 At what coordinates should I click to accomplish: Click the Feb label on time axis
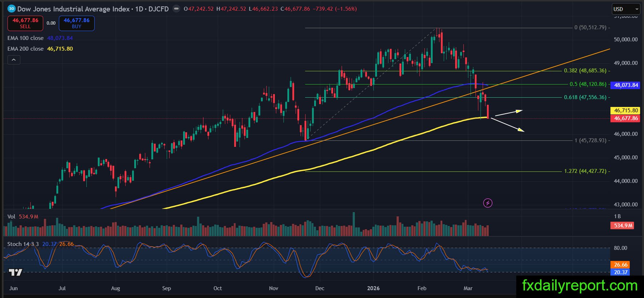(x=422, y=288)
